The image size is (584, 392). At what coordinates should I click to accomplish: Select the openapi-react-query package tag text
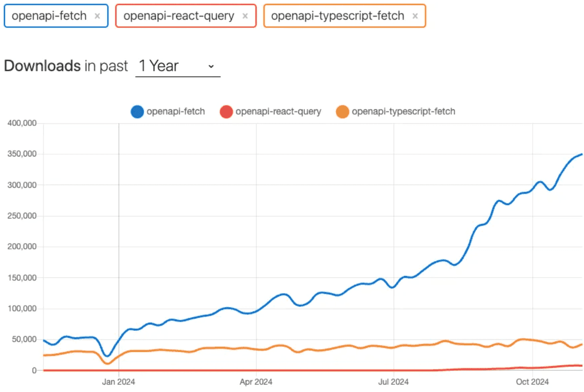click(179, 16)
